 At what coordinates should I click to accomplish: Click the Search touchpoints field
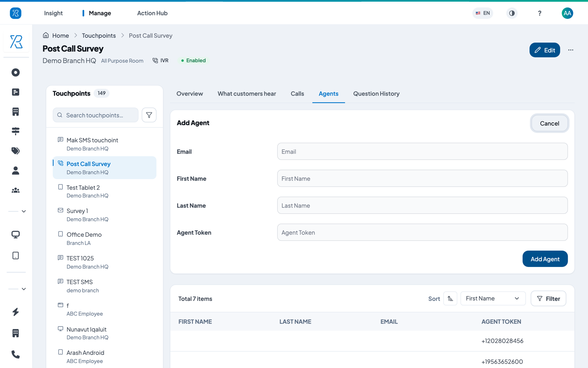96,115
